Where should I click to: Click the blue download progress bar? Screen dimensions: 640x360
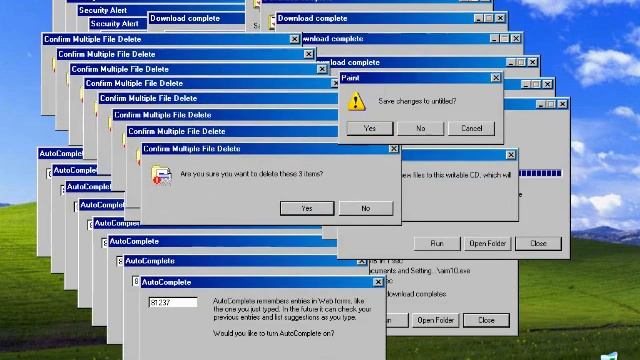540,173
